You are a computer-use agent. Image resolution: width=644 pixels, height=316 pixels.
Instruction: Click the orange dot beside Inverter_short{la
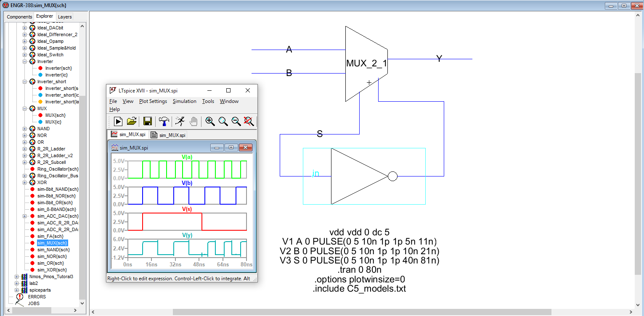click(40, 102)
